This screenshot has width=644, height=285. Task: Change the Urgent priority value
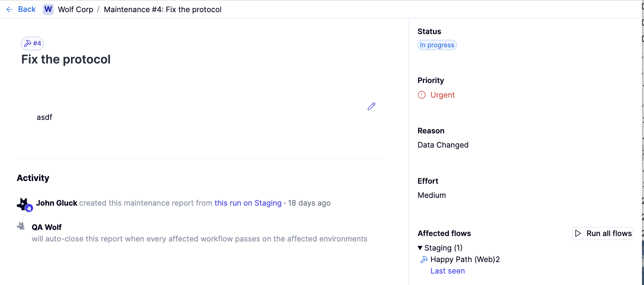click(x=442, y=95)
